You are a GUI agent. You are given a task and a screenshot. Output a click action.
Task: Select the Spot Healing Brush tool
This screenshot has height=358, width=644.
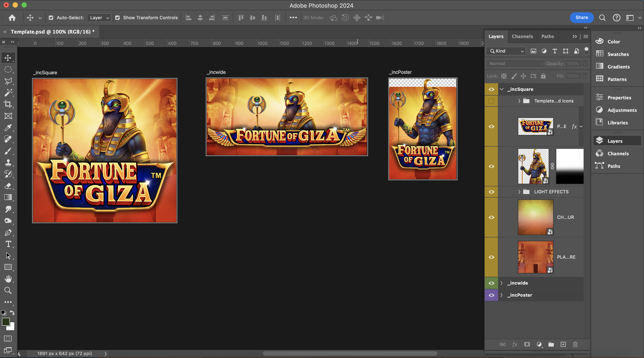click(8, 139)
